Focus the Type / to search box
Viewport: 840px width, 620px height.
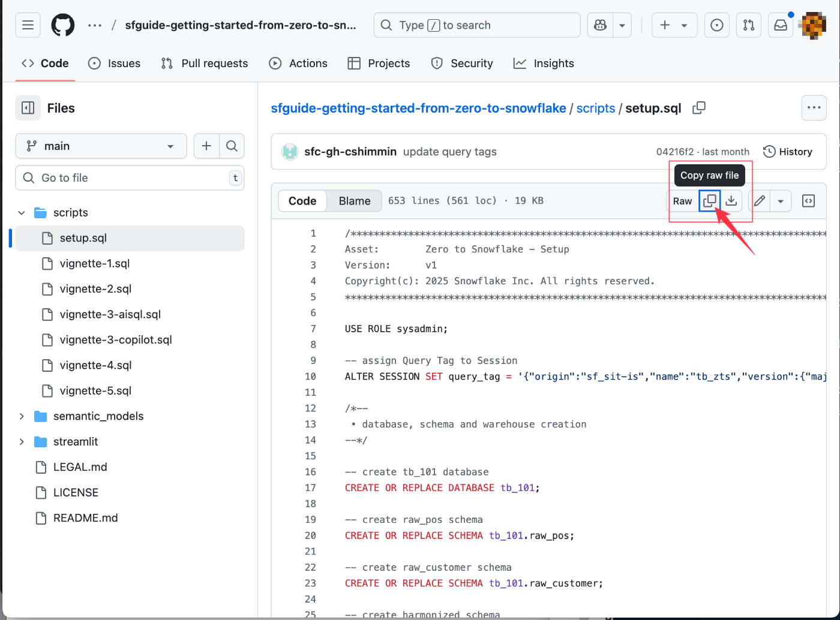coord(477,25)
